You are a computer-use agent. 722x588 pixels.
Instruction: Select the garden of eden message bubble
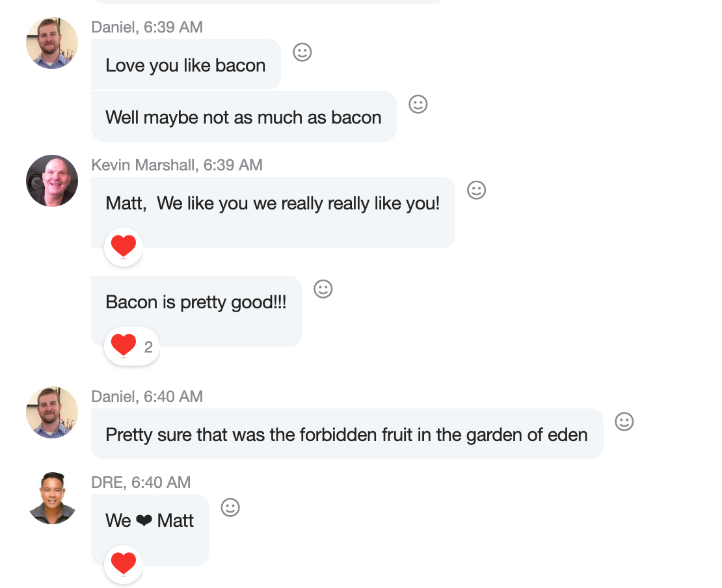point(347,434)
